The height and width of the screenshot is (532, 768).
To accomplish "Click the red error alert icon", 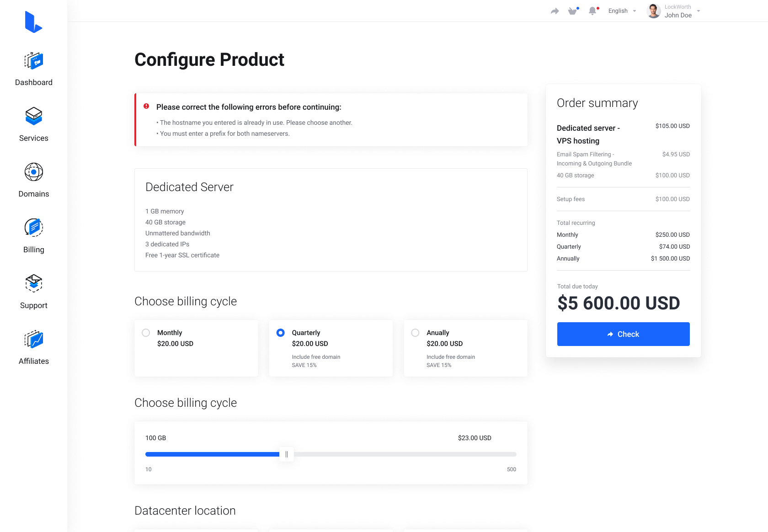I will point(146,106).
